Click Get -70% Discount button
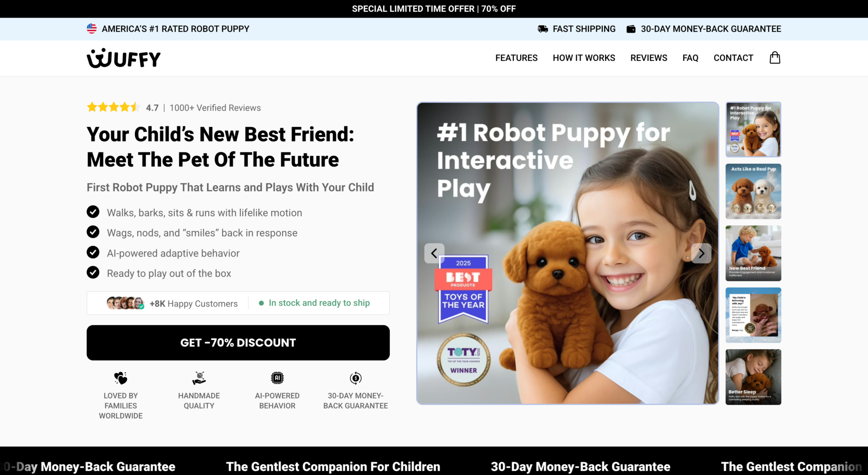This screenshot has height=475, width=868. (x=238, y=343)
